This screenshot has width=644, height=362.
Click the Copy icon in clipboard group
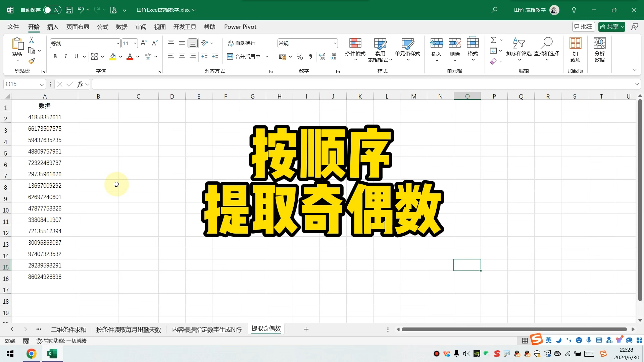(x=32, y=51)
